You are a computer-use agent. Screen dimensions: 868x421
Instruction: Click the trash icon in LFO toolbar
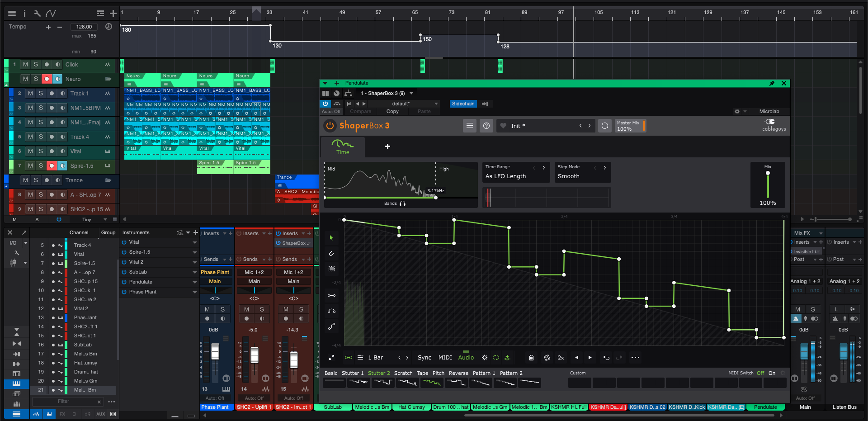[x=531, y=358]
